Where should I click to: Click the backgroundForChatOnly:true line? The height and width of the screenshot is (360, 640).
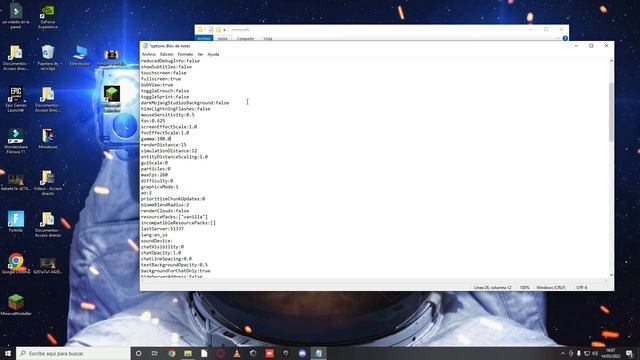tap(176, 271)
